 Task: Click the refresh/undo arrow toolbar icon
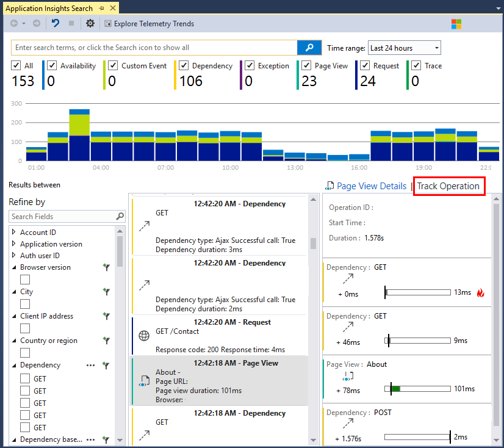tap(56, 24)
